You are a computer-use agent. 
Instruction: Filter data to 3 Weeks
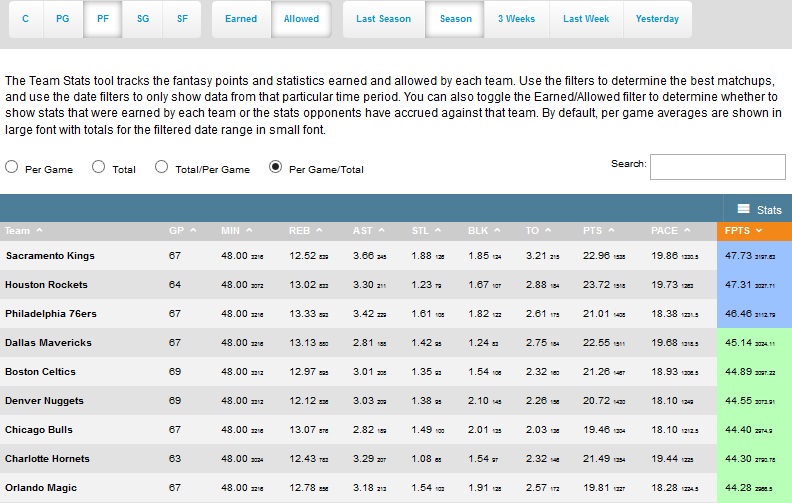tap(516, 19)
